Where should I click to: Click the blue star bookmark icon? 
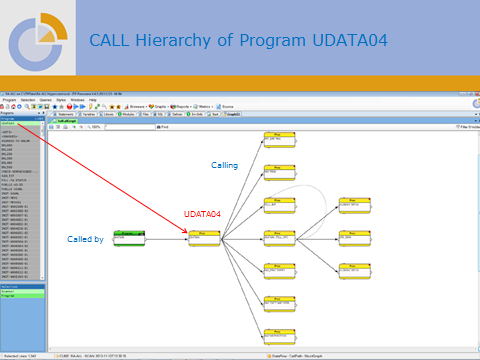pos(55,107)
